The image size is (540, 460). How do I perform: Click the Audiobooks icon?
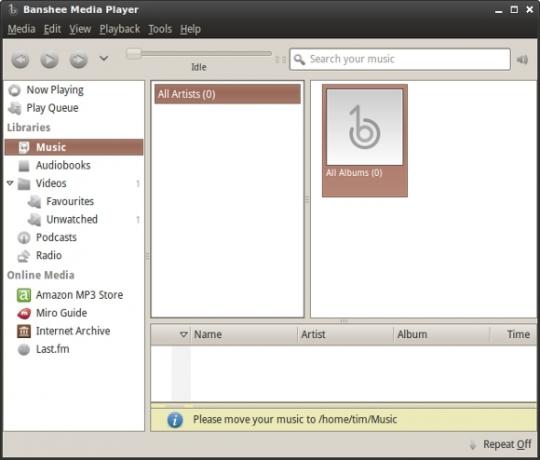point(24,166)
